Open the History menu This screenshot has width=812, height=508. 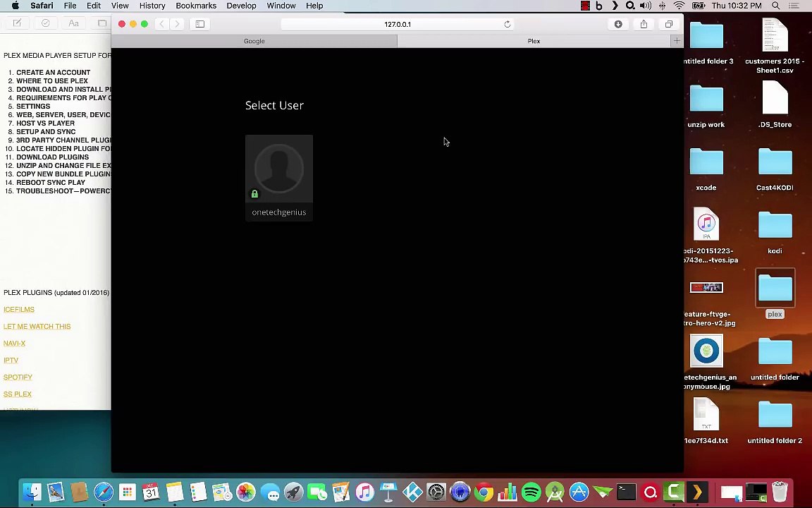tap(152, 6)
